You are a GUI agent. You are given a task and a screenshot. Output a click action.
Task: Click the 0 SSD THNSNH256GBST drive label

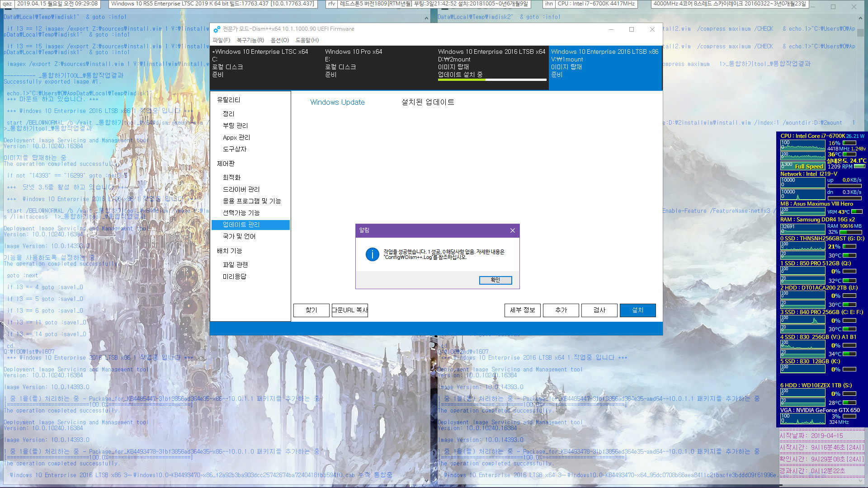[822, 239]
